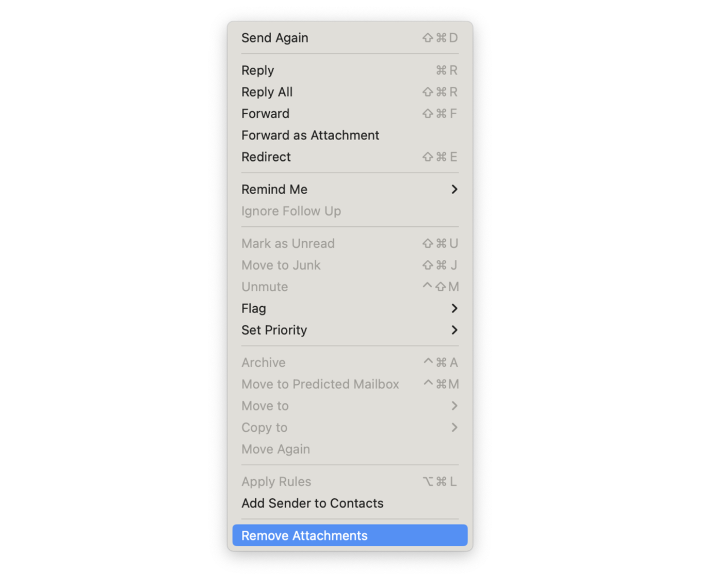Open the Copy to submenu
The image size is (704, 588).
[x=264, y=427]
